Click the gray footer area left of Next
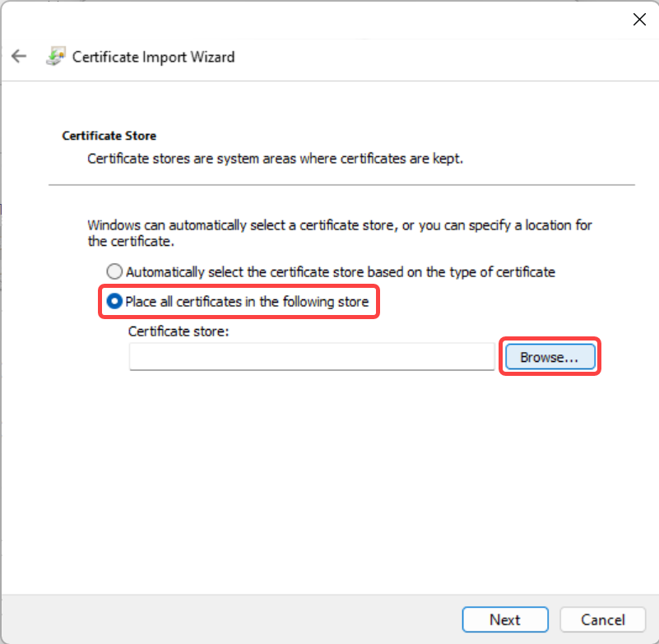 [231, 619]
